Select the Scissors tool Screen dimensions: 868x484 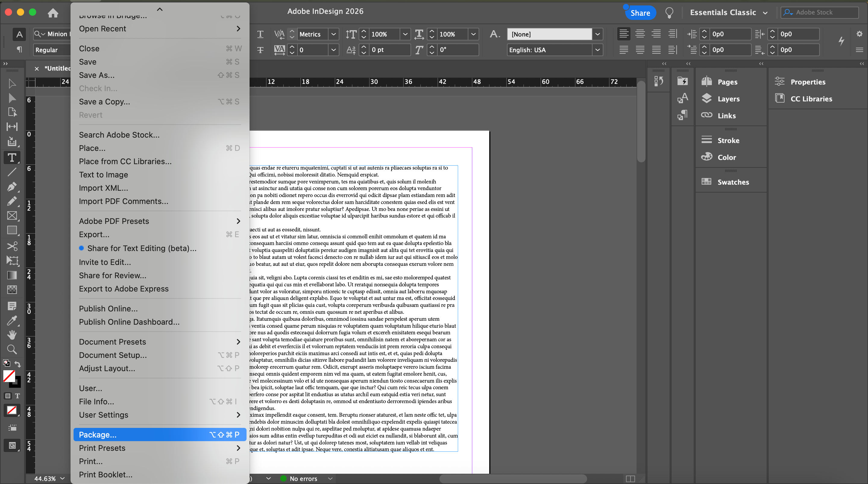click(x=12, y=246)
